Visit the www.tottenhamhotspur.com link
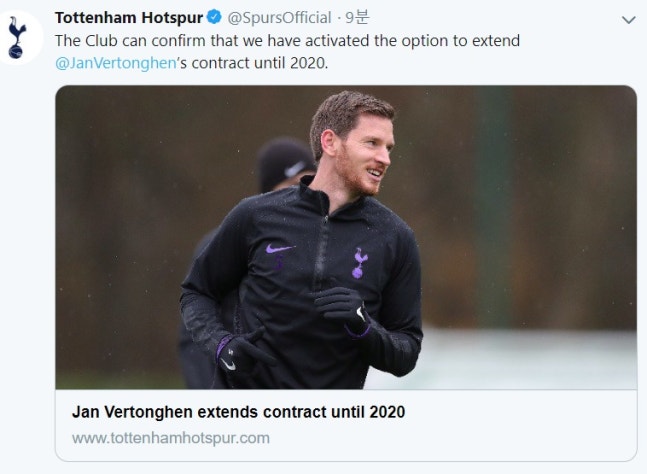The image size is (647, 474). [x=170, y=438]
